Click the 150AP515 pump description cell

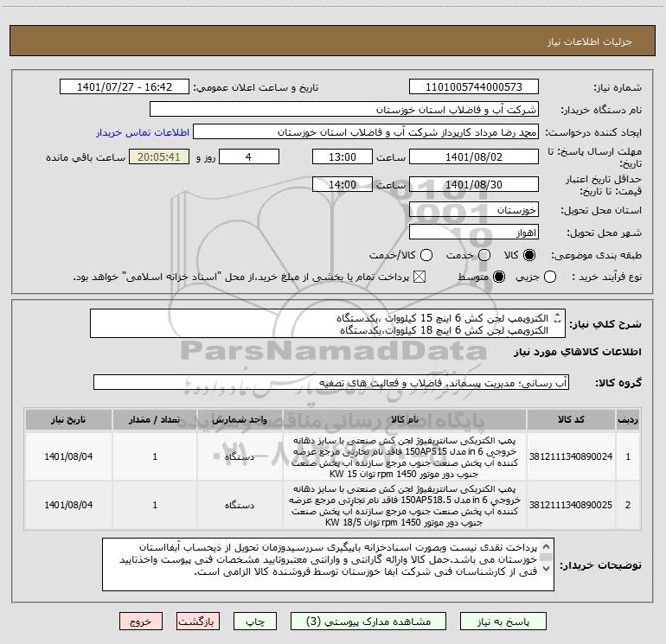coord(405,456)
